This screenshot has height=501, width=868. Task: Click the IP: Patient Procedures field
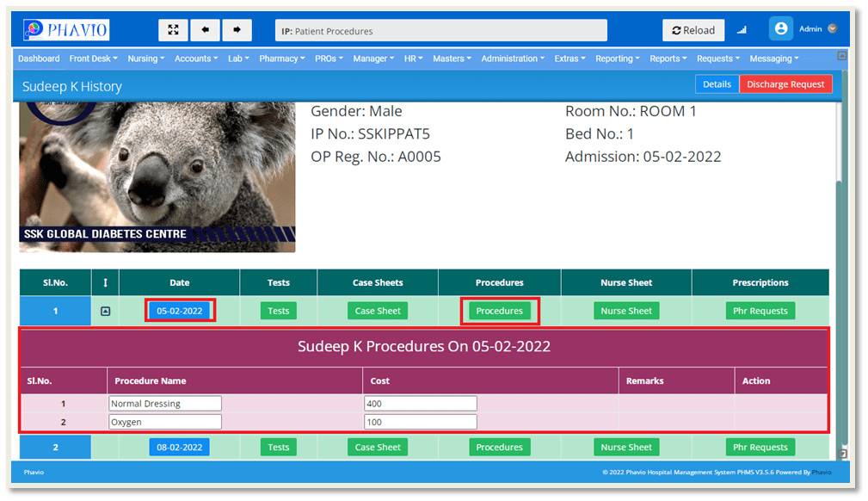coord(440,31)
